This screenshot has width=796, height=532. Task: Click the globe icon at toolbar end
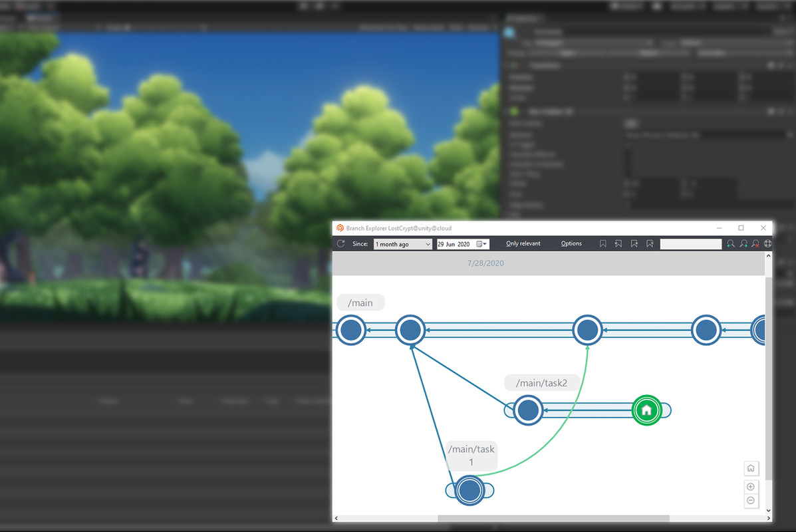tap(767, 243)
